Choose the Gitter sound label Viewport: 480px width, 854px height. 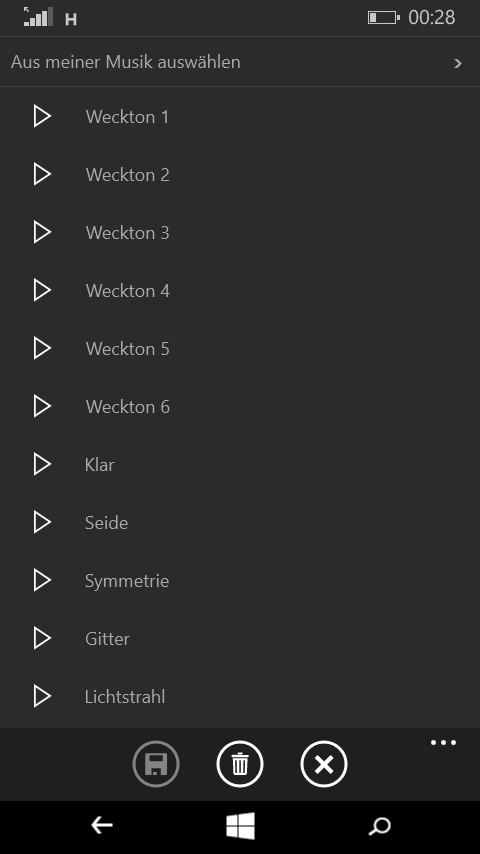tap(107, 639)
